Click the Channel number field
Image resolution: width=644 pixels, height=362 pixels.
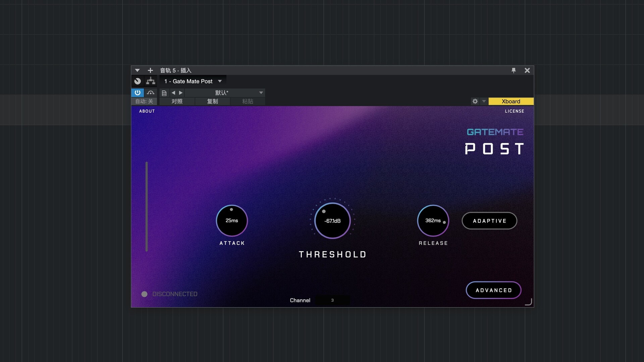[332, 300]
